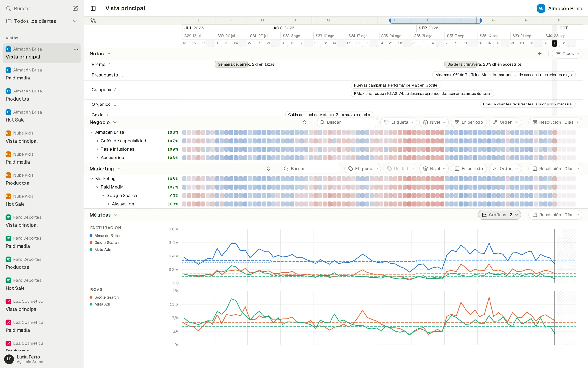The image size is (588, 368).
Task: Toggle Meta Ads series in ROAS legend
Action: (x=100, y=304)
